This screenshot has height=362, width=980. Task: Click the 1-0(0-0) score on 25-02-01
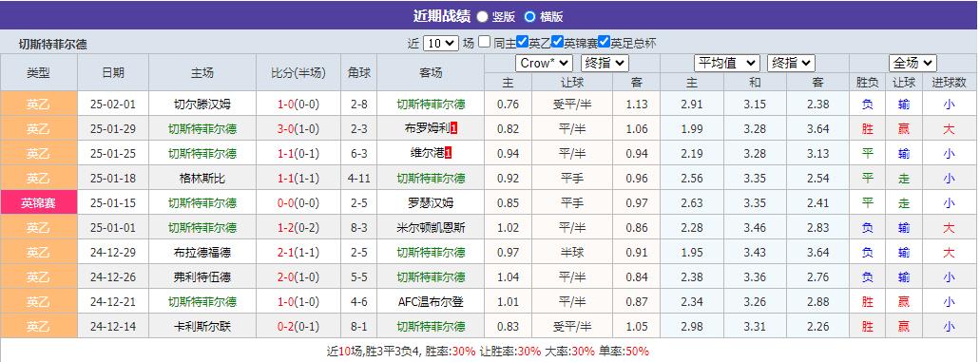tap(298, 105)
